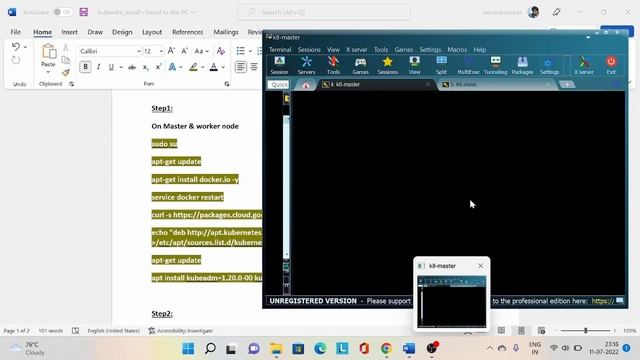Open Servers tool in MobaXterm

[x=306, y=65]
